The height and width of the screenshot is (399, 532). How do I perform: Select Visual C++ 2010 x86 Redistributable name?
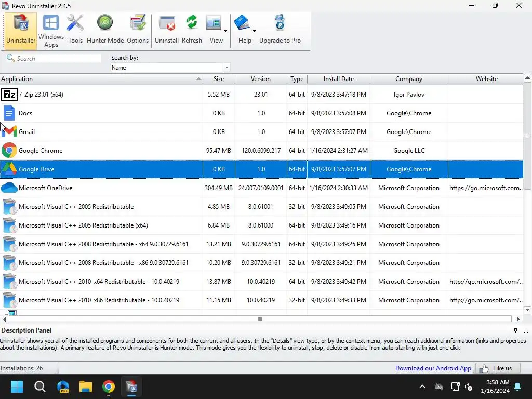coord(99,300)
